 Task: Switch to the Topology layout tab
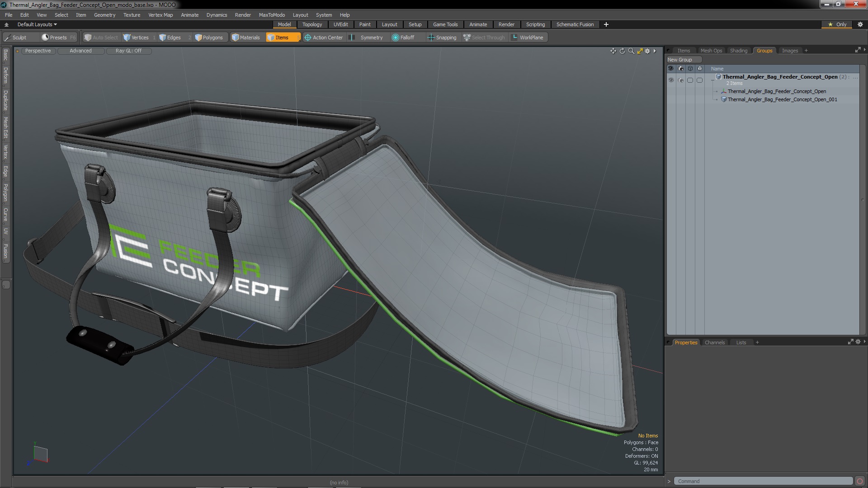312,24
